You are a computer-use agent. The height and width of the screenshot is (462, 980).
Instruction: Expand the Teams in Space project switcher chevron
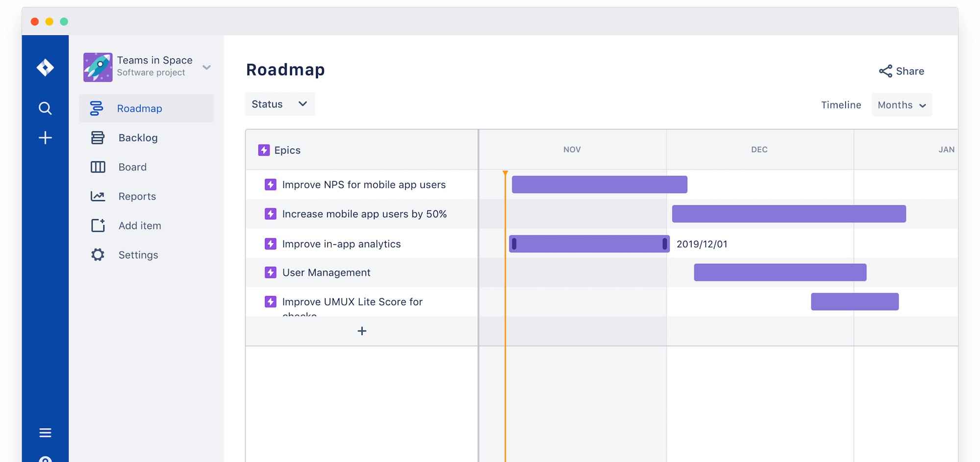(207, 67)
